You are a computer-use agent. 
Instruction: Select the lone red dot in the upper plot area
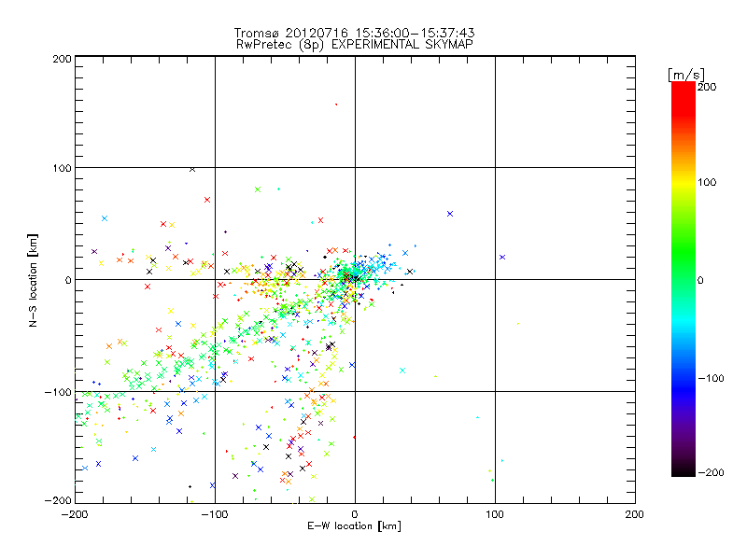(336, 105)
